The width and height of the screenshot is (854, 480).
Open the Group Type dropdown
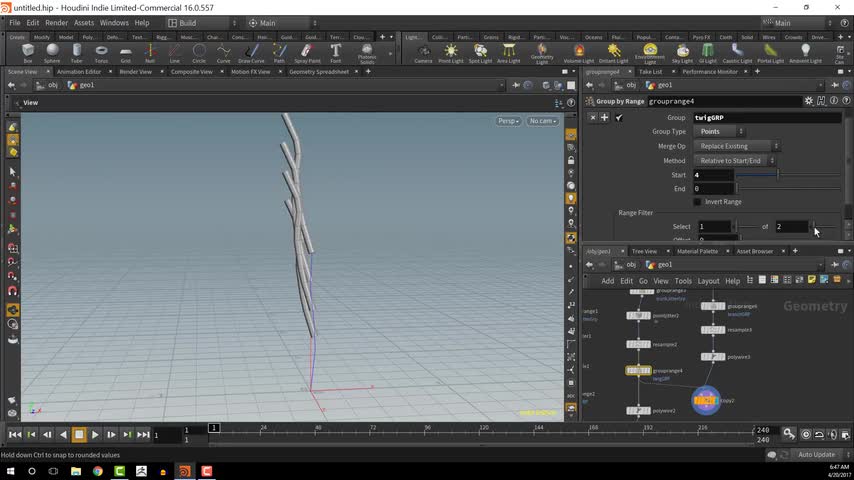[x=720, y=132]
